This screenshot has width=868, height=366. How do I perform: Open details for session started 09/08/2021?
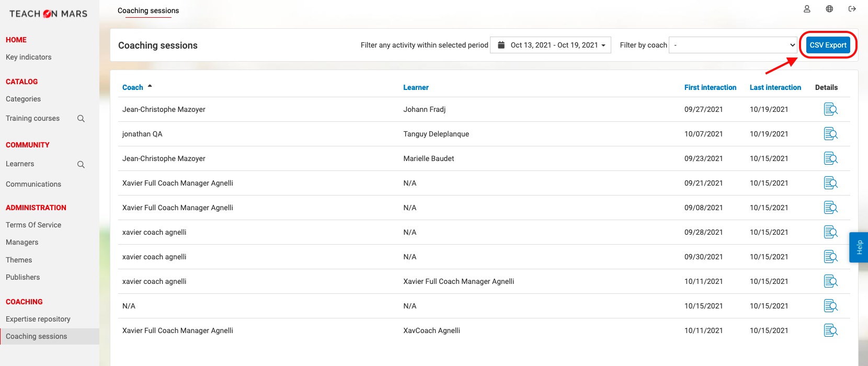point(830,208)
